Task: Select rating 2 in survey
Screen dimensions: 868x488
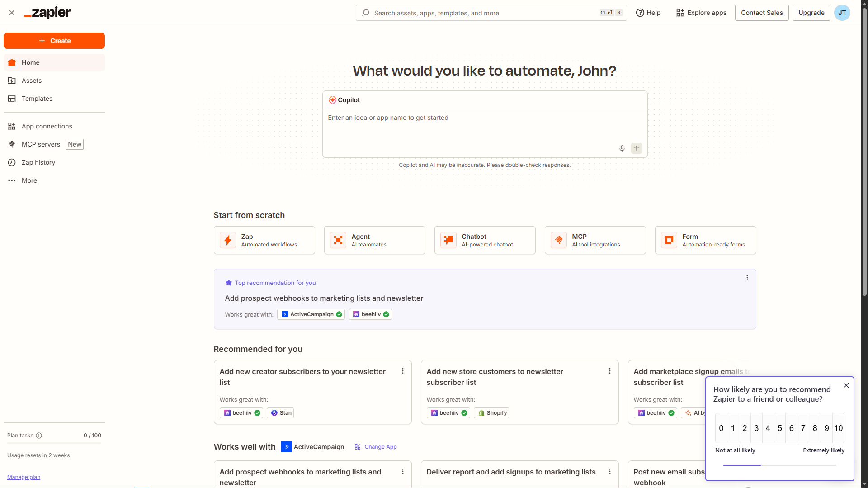Action: pyautogui.click(x=745, y=428)
